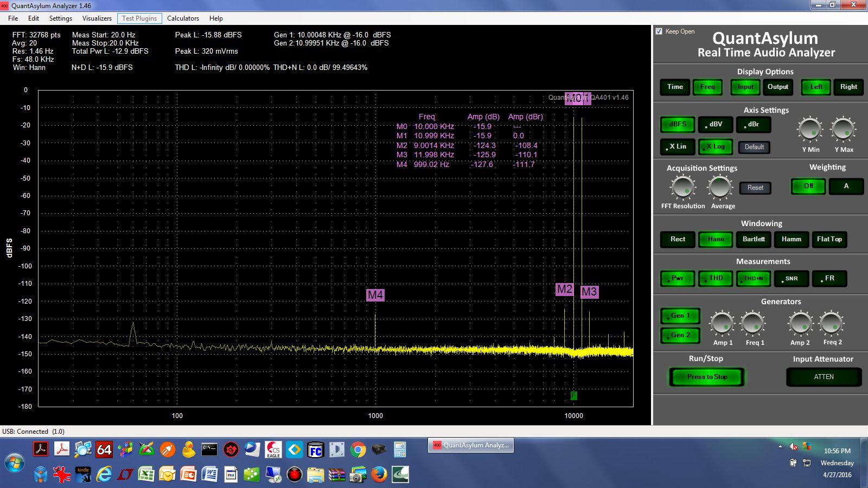
Task: Click the acquisition Reset button
Action: [x=755, y=188]
